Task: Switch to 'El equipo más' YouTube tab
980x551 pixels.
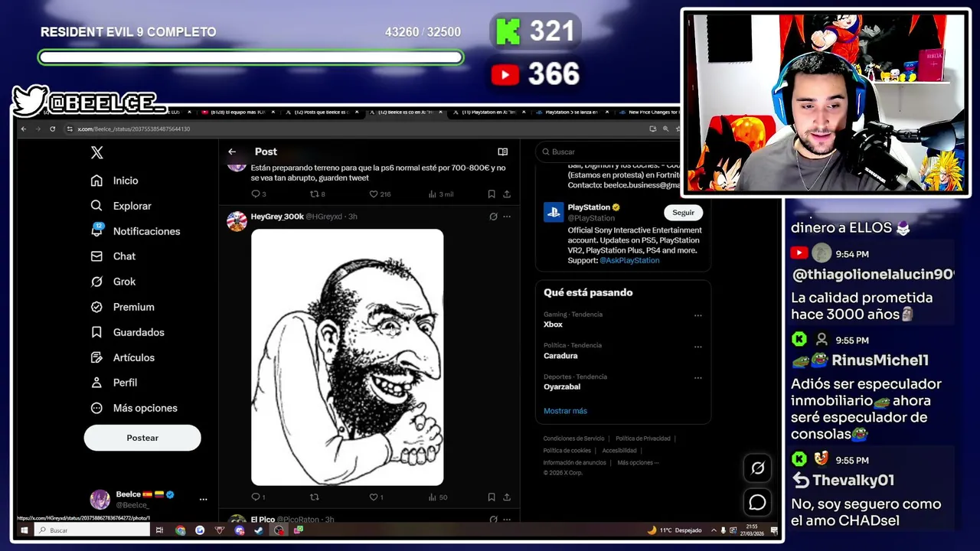Action: 239,112
